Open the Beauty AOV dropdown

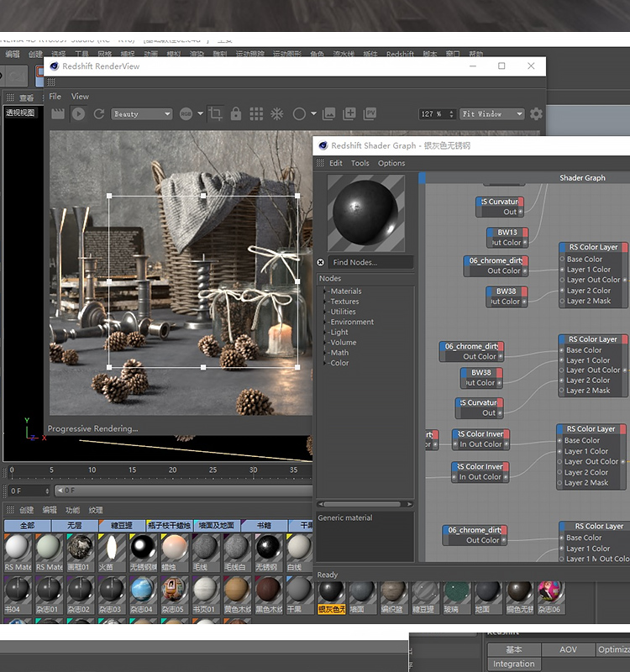[x=141, y=113]
